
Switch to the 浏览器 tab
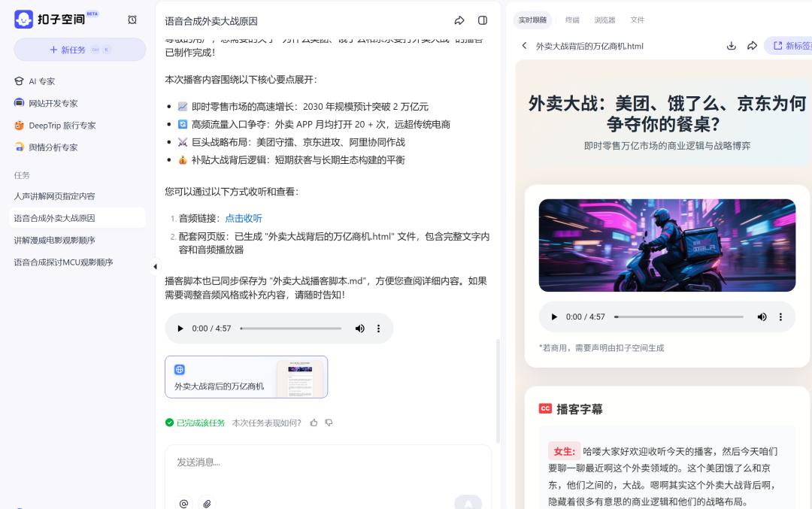604,20
